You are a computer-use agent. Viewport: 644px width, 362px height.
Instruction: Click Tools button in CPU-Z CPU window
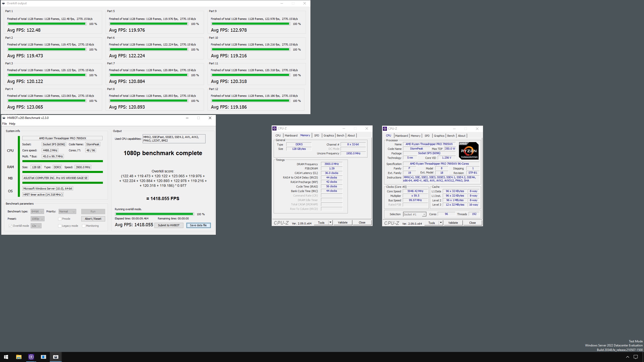(x=432, y=223)
